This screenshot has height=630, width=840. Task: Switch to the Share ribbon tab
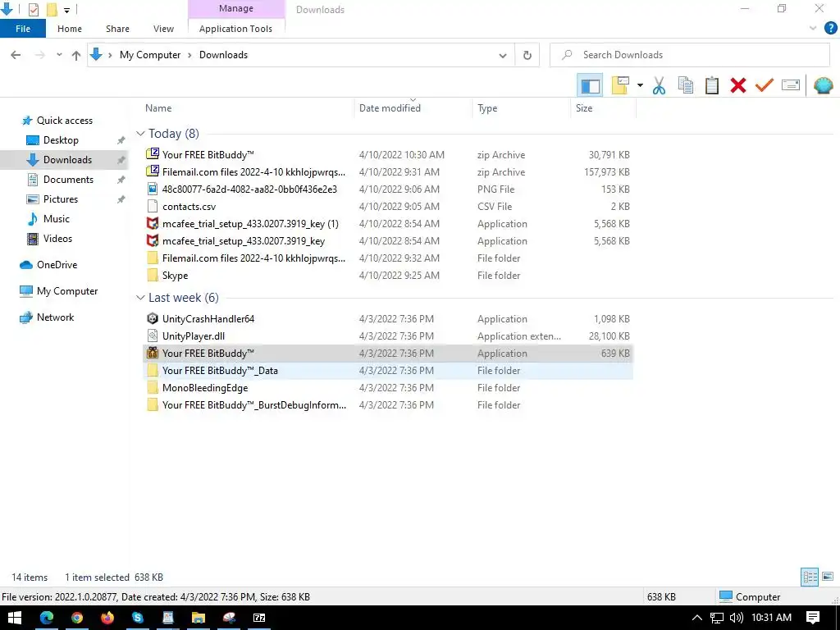tap(117, 29)
